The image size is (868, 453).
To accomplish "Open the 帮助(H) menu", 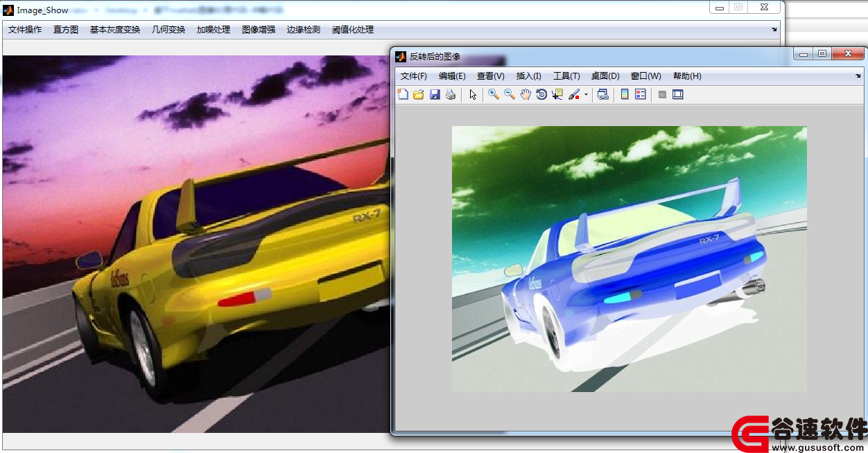I will (687, 76).
